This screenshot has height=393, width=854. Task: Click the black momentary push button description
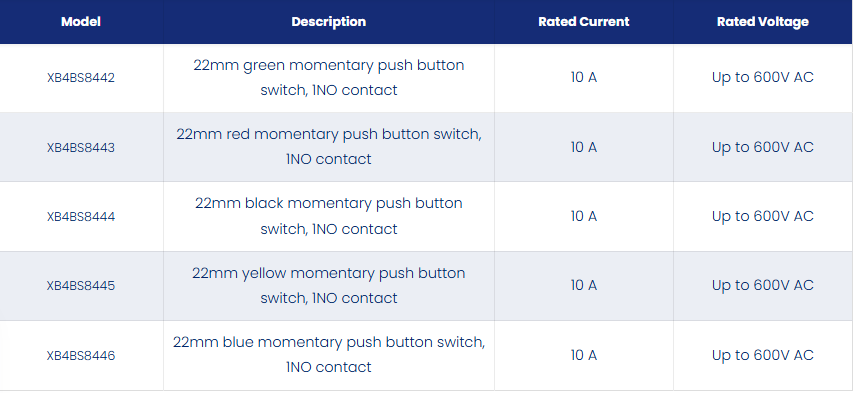tap(328, 216)
